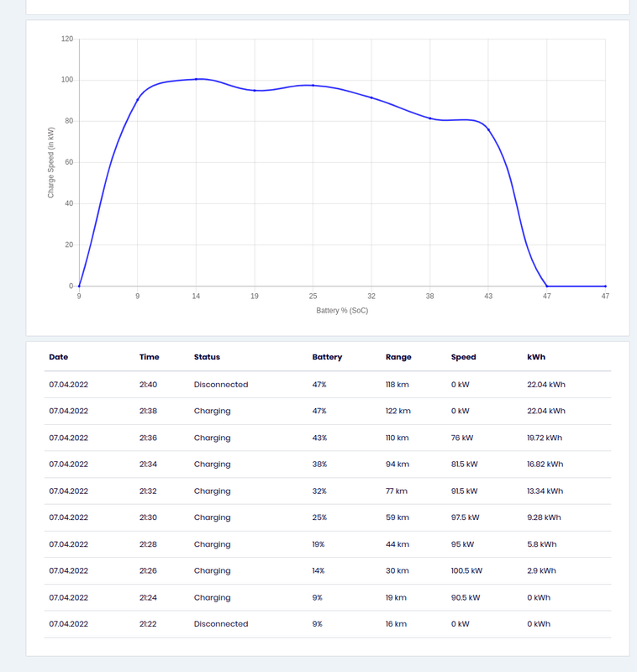Image resolution: width=637 pixels, height=672 pixels.
Task: Click the time cell 21:22
Action: (148, 624)
